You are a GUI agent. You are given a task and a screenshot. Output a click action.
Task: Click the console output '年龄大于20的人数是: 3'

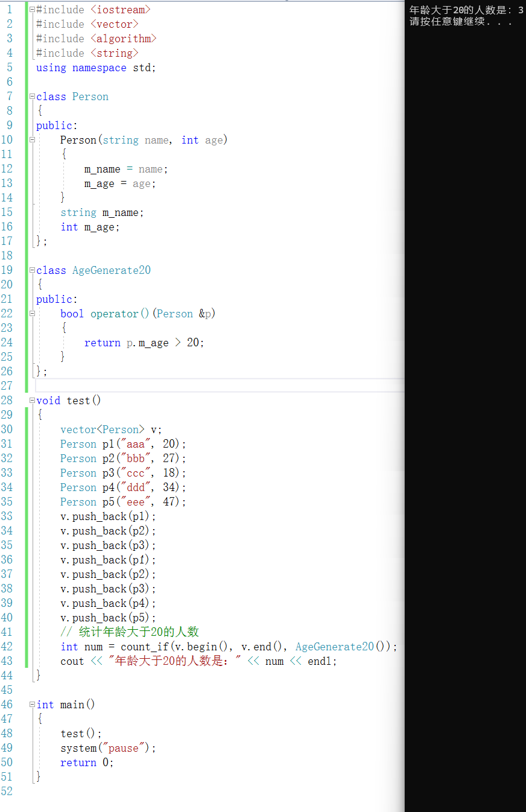point(466,10)
